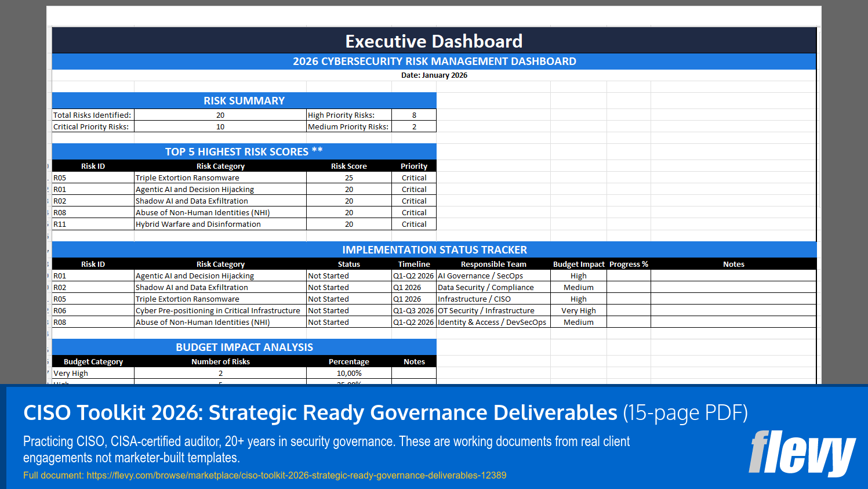This screenshot has height=489, width=868.
Task: Click Data Security / Compliance cell
Action: (x=493, y=287)
